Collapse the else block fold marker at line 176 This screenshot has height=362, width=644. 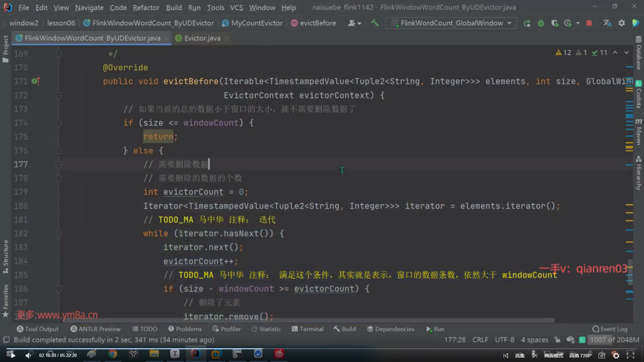point(58,150)
